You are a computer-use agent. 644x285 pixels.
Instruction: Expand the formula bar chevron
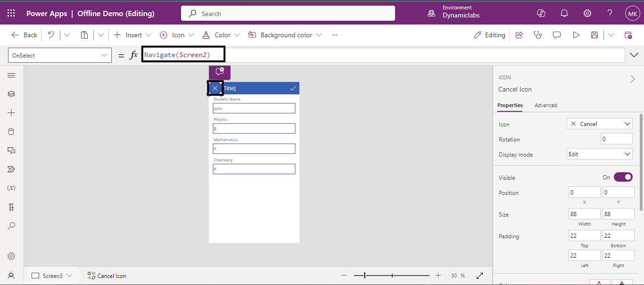coord(634,55)
